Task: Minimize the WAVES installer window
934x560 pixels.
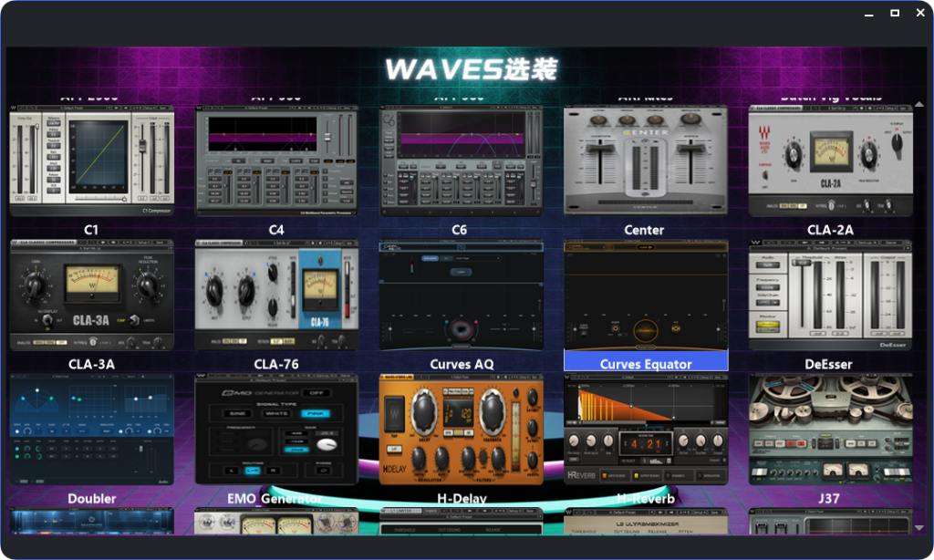Action: coord(869,13)
